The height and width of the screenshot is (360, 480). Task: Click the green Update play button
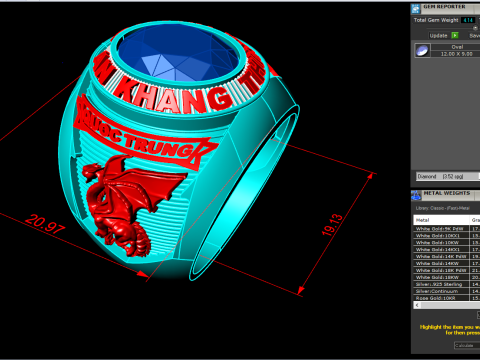(455, 35)
